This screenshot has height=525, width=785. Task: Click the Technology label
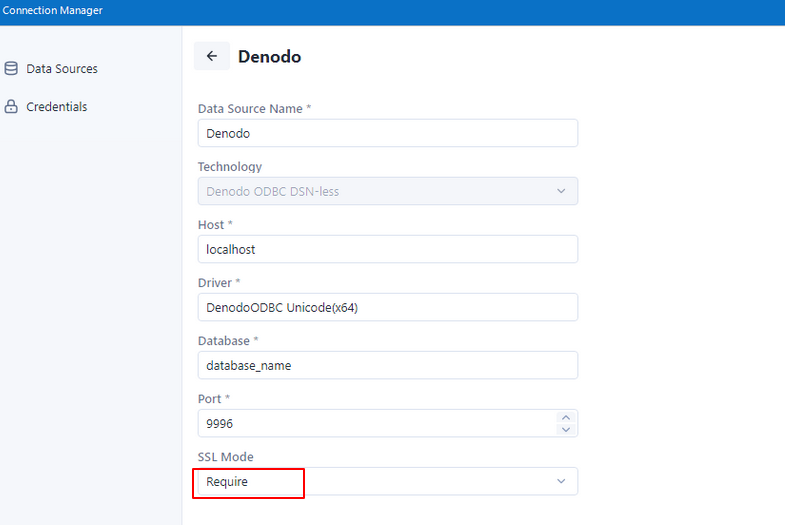point(230,167)
